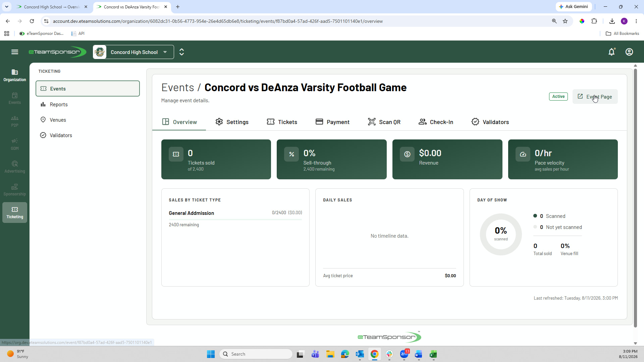The width and height of the screenshot is (644, 362).
Task: Open the user account profile icon
Action: point(629,52)
